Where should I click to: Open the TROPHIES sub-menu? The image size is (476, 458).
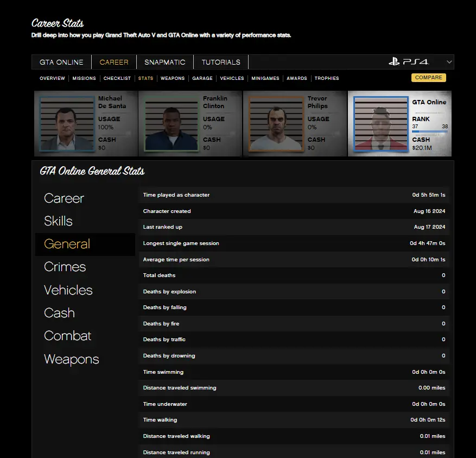(x=327, y=78)
